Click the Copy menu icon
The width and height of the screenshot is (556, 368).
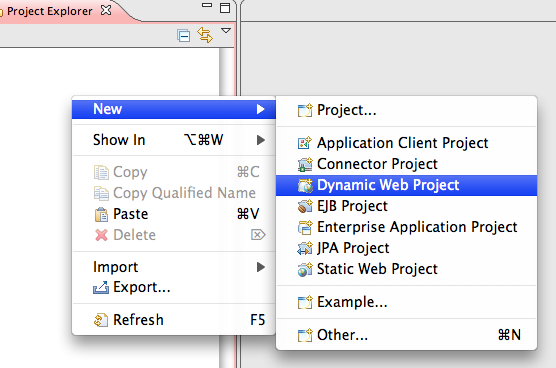tap(101, 172)
